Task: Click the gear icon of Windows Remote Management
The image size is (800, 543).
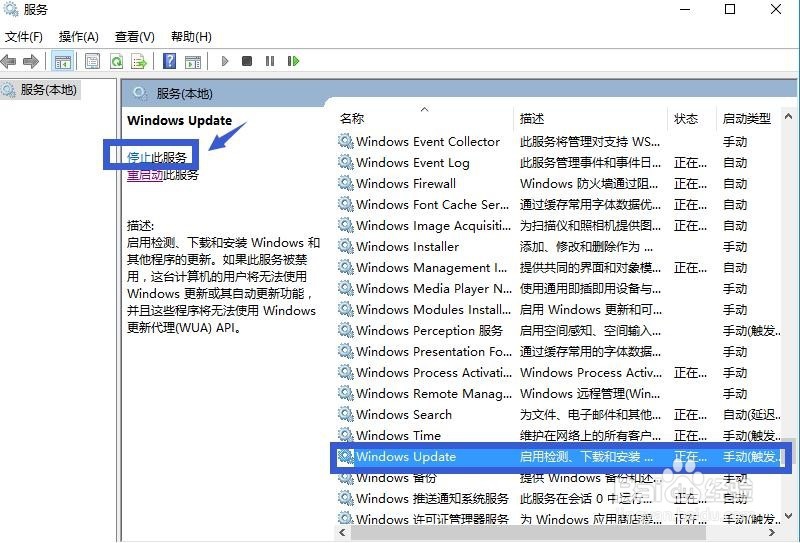Action: 346,393
